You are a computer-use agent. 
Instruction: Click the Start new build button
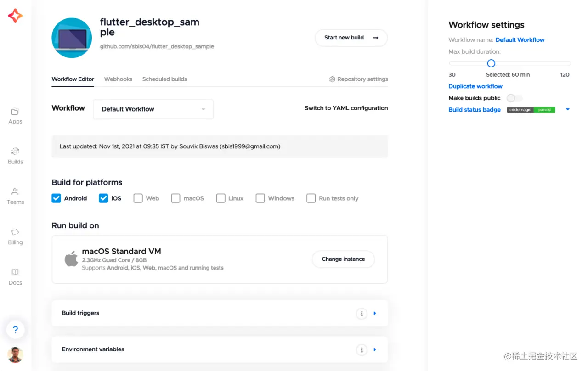coord(351,38)
